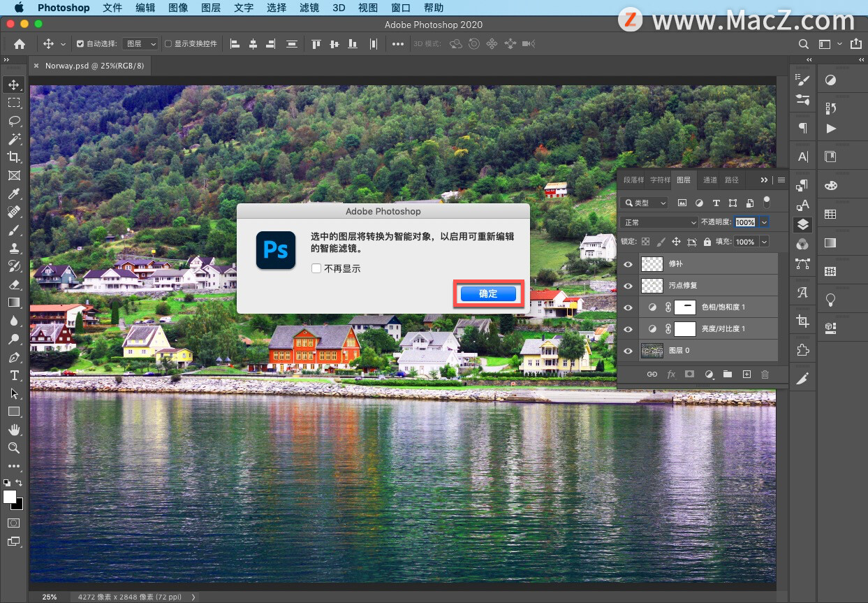Open the Layers panel menu
This screenshot has height=603, width=868.
coord(781,180)
